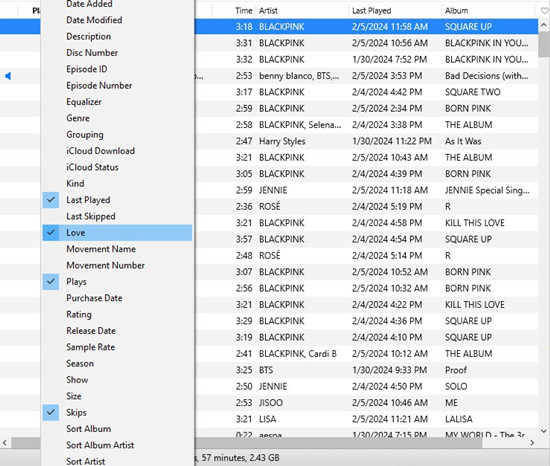Uncheck the Skips column option
Viewport: 550px width, 466px height.
click(117, 412)
